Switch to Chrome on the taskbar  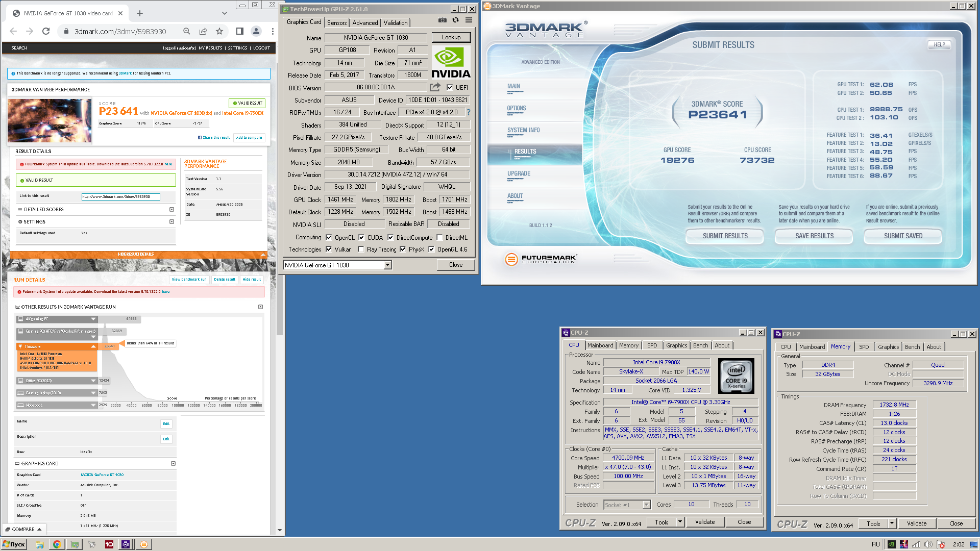click(x=57, y=544)
